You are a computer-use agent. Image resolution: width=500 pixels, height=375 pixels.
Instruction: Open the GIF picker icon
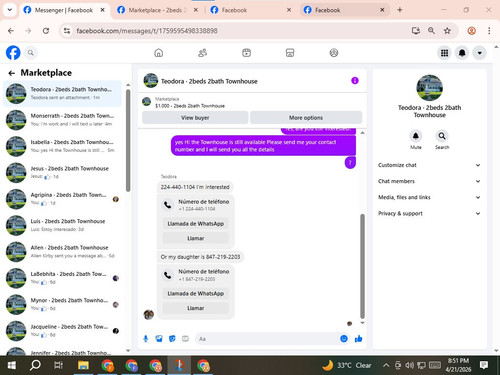click(x=185, y=339)
